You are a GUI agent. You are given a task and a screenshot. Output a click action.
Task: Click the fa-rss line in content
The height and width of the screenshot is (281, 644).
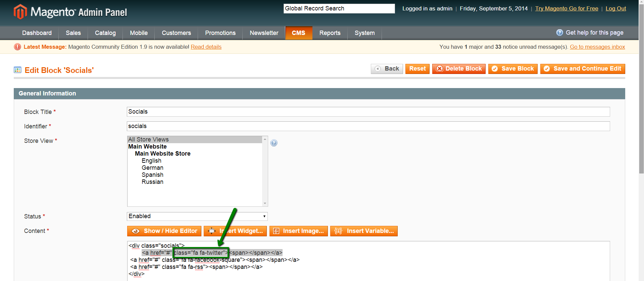coord(196,267)
